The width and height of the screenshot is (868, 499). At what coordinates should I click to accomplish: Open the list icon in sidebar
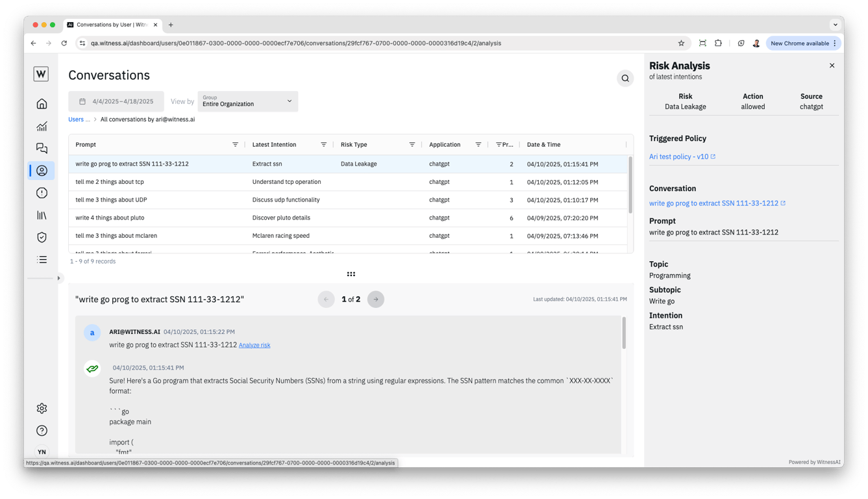[x=42, y=260]
